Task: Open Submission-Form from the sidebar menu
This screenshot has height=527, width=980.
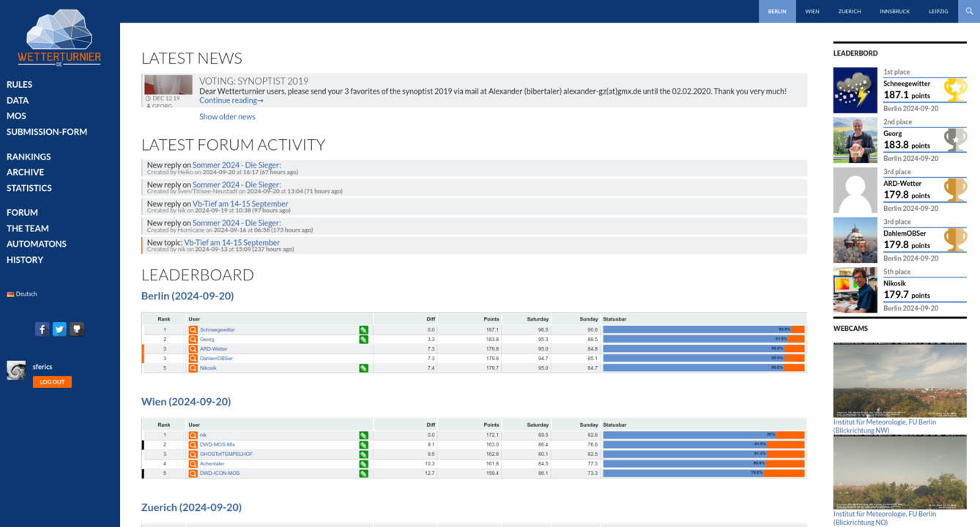Action: tap(47, 132)
